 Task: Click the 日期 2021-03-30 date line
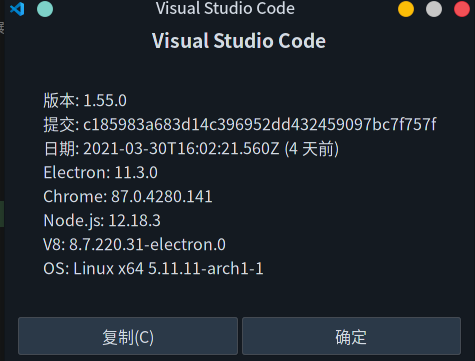191,148
